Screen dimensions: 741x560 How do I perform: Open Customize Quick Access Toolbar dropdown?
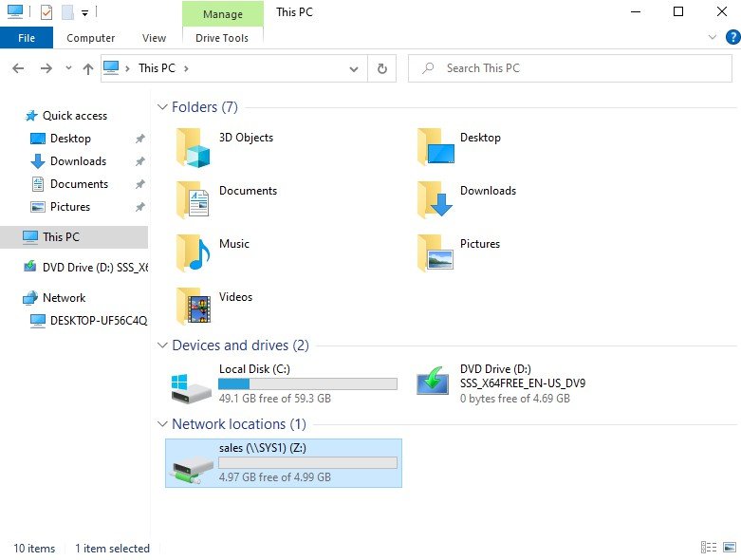pyautogui.click(x=84, y=12)
